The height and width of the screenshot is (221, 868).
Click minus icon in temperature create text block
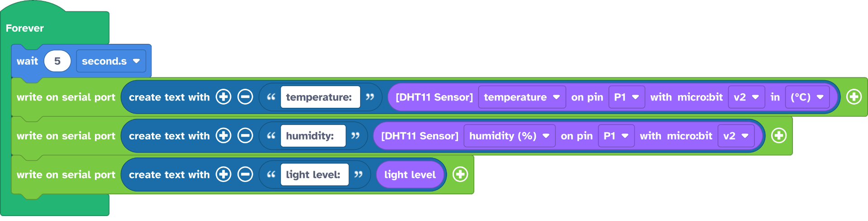point(245,97)
